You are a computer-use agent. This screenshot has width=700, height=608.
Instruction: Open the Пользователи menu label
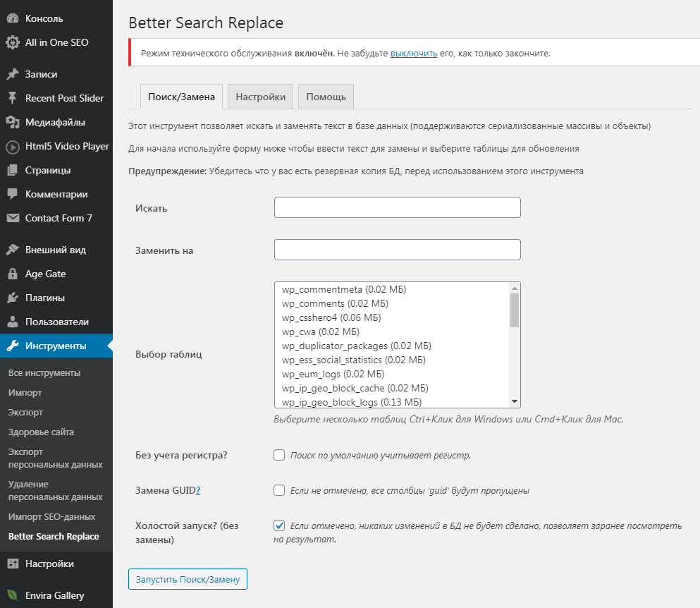[56, 322]
